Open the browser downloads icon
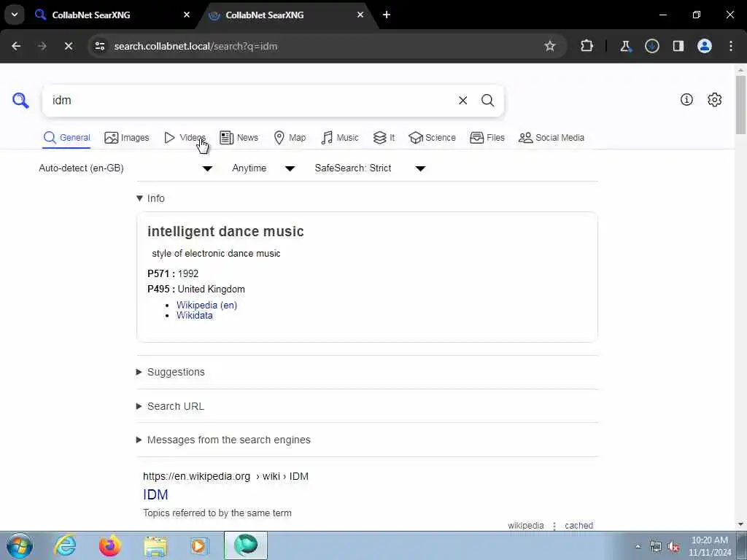The image size is (747, 560). (x=651, y=46)
